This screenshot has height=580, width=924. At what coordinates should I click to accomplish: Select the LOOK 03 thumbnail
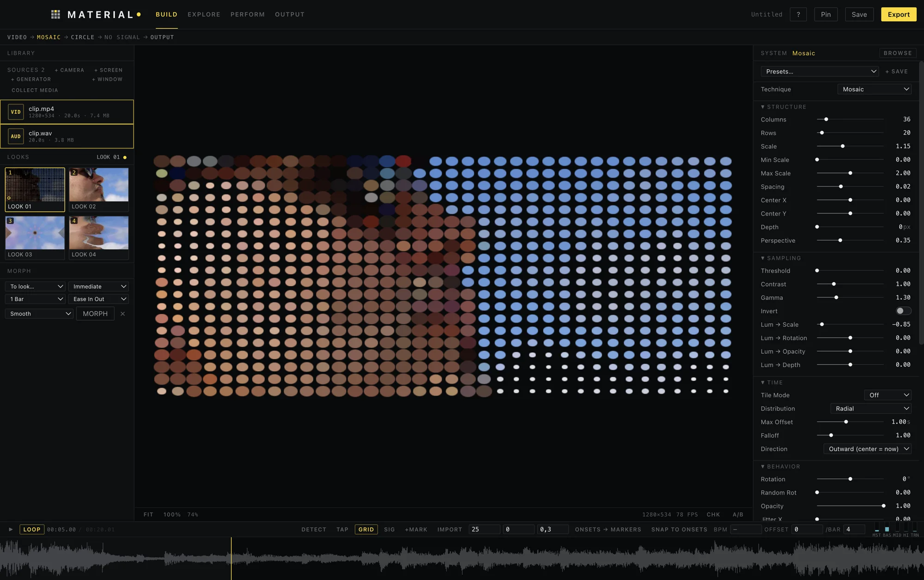[x=35, y=237]
